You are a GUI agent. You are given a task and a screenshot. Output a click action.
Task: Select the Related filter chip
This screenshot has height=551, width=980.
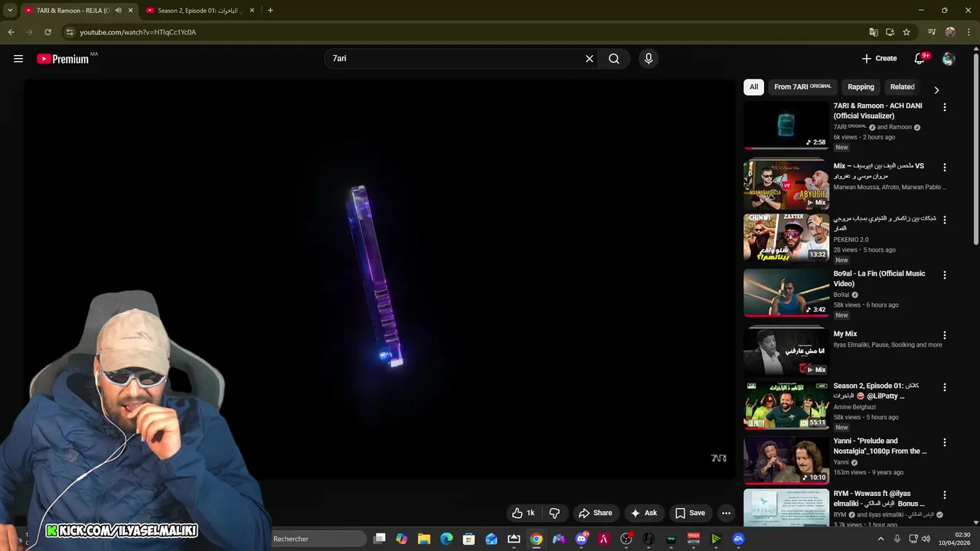[x=902, y=87]
